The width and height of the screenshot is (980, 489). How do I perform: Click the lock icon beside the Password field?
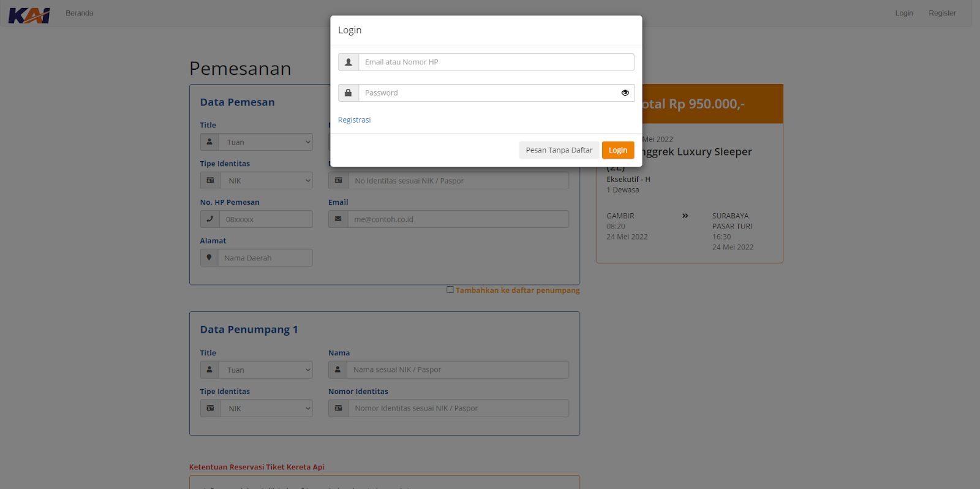tap(349, 93)
